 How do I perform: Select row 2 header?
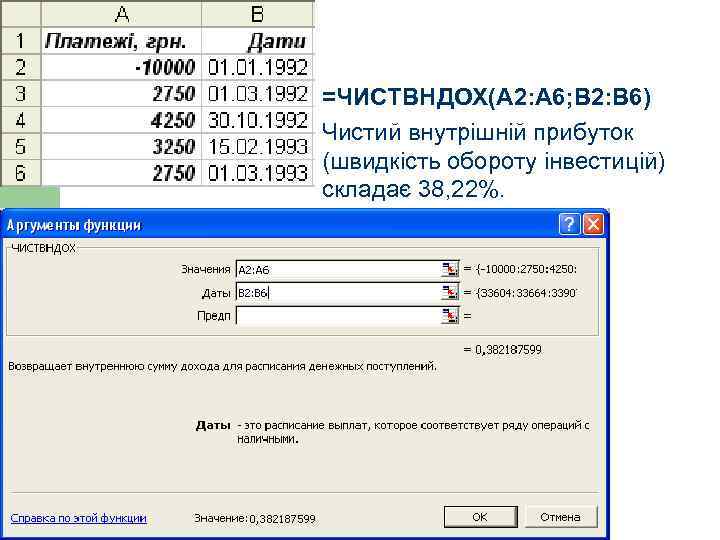(21, 68)
